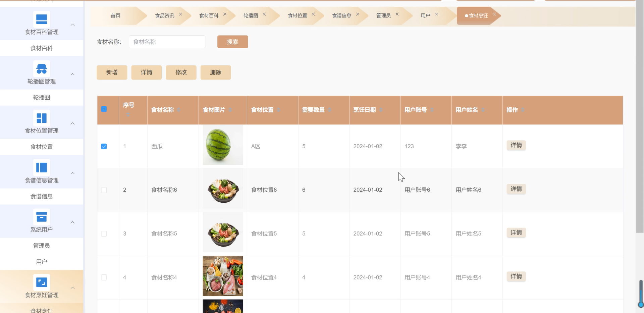Sort table by 用户账号 column

432,110
